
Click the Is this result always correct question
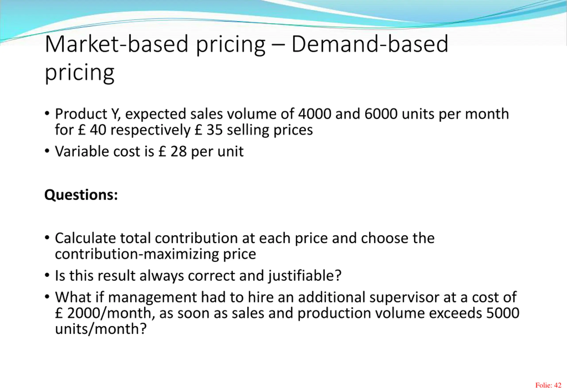(x=198, y=276)
